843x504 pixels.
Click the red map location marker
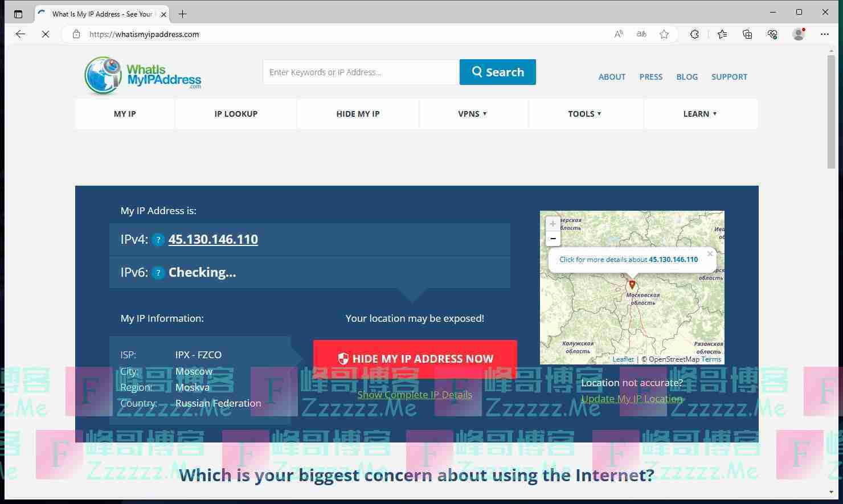pos(632,284)
